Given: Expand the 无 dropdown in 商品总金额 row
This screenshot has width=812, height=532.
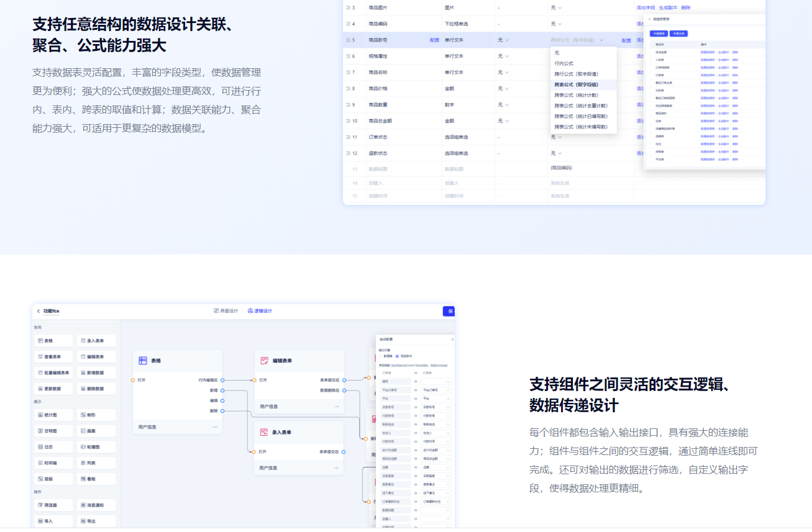Looking at the screenshot, I should (503, 120).
